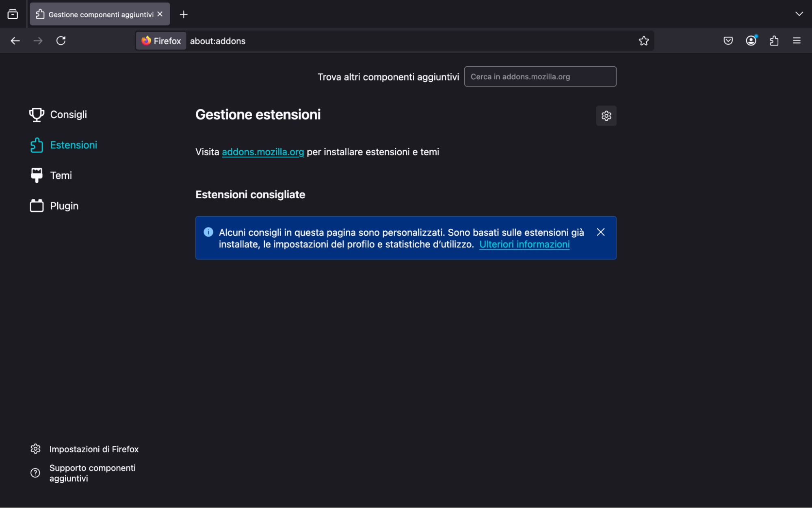Reload the current page
The image size is (812, 508).
pyautogui.click(x=61, y=41)
